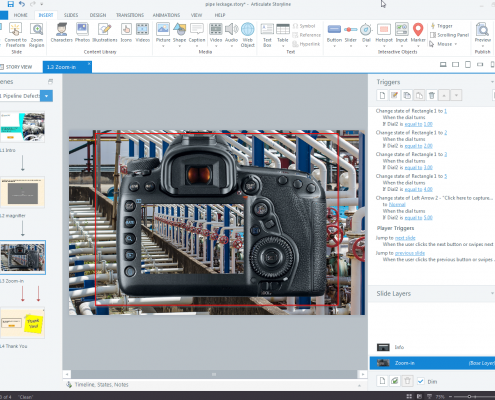Click 'equal to 1.00' condition link
Image resolution: width=495 pixels, height=400 pixels.
pyautogui.click(x=418, y=124)
